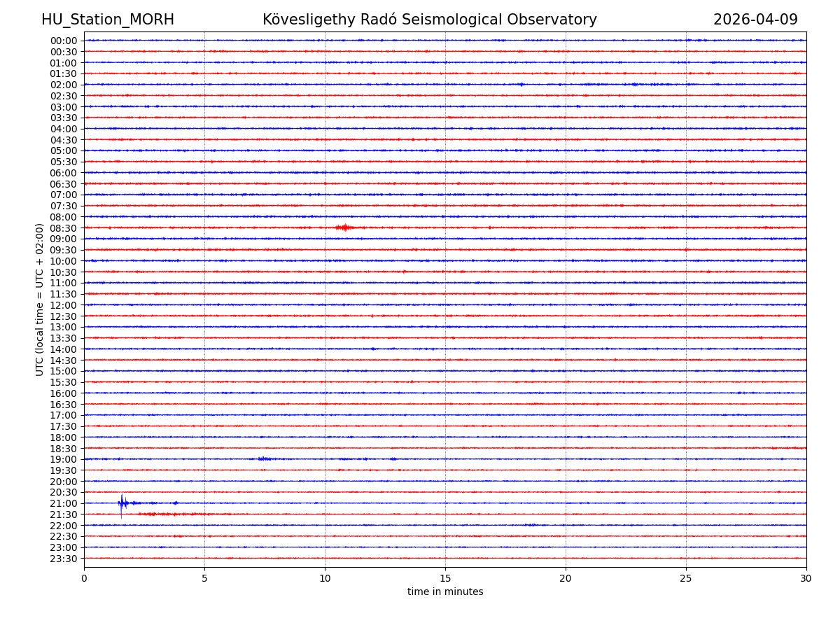Click the vertical UTC local time axis label
840x630 pixels.
(x=40, y=299)
